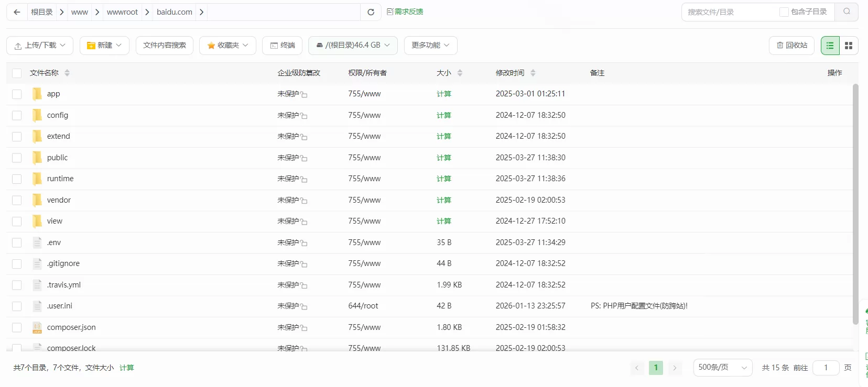Go to previous page arrow
The width and height of the screenshot is (868, 387).
(x=637, y=368)
